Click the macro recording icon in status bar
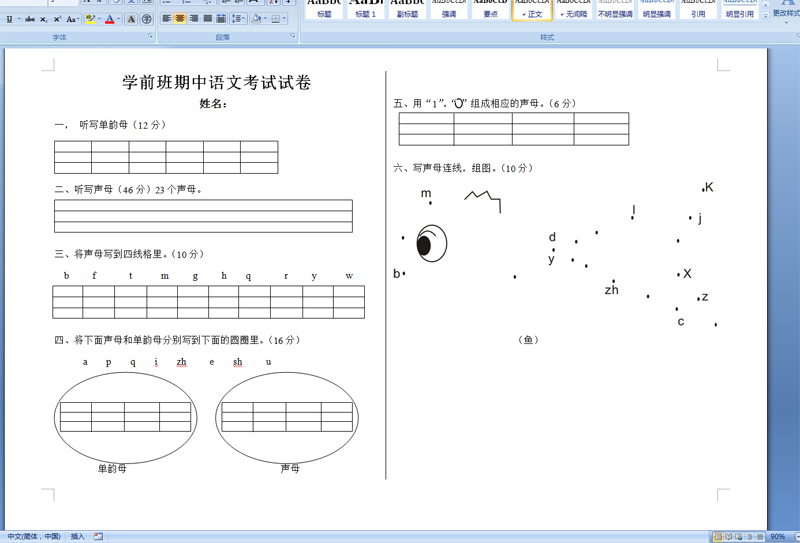Screen dimensions: 800x543 click(x=98, y=536)
